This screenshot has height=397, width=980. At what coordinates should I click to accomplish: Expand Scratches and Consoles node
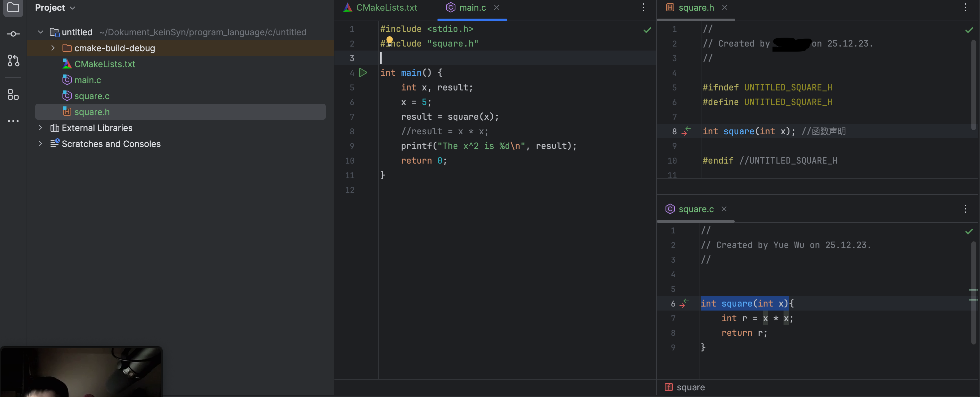40,144
